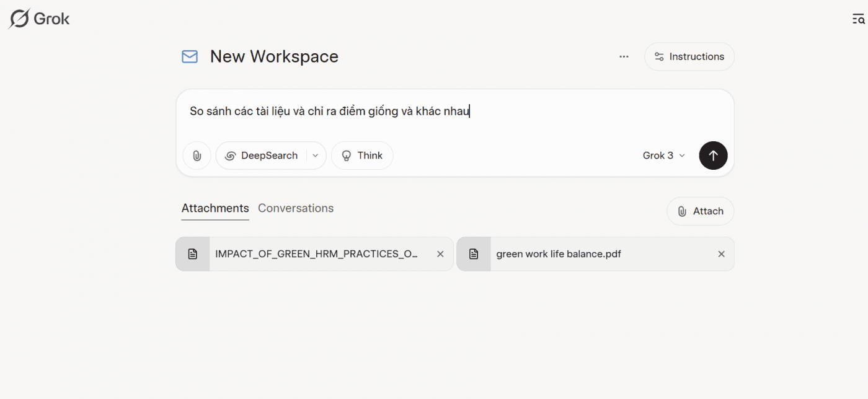Click the document icon on green work life balance.pdf
This screenshot has width=868, height=399.
pos(474,253)
